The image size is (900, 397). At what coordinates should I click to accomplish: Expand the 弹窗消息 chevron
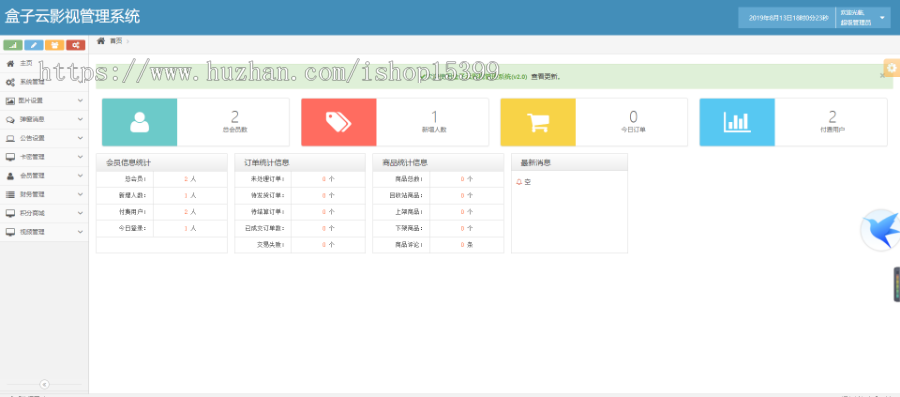click(x=80, y=119)
